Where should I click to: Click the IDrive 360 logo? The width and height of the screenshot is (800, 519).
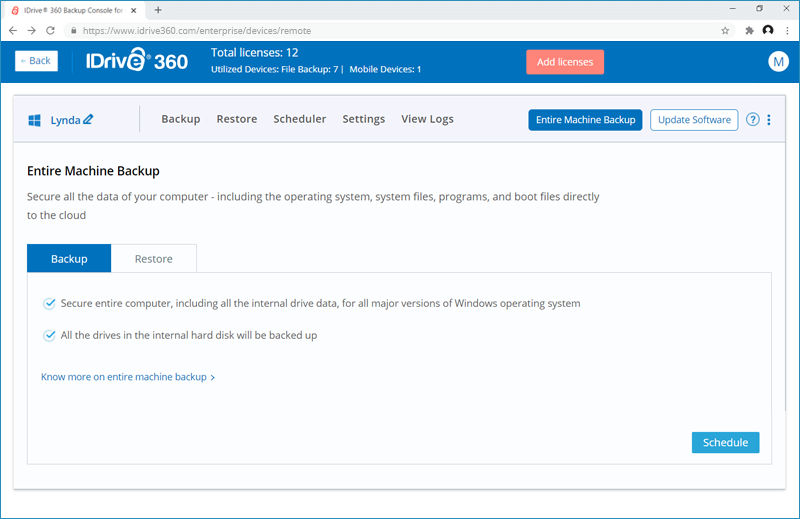(x=137, y=61)
